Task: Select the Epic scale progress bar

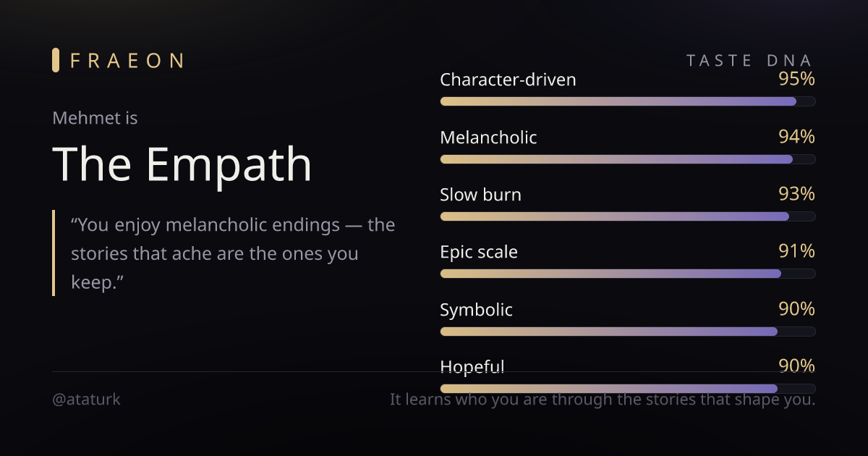Action: 628,274
